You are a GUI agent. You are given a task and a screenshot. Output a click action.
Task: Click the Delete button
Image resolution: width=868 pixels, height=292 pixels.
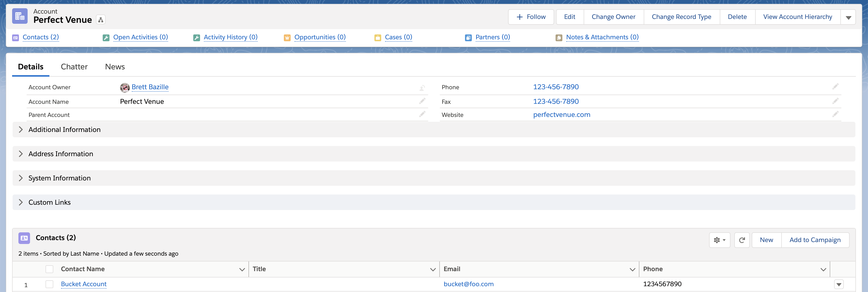click(737, 17)
